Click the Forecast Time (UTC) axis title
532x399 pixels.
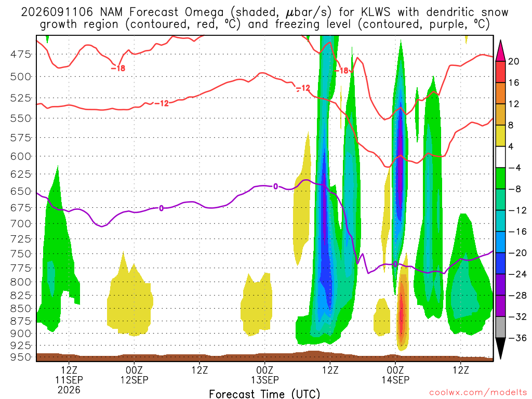coord(264,394)
